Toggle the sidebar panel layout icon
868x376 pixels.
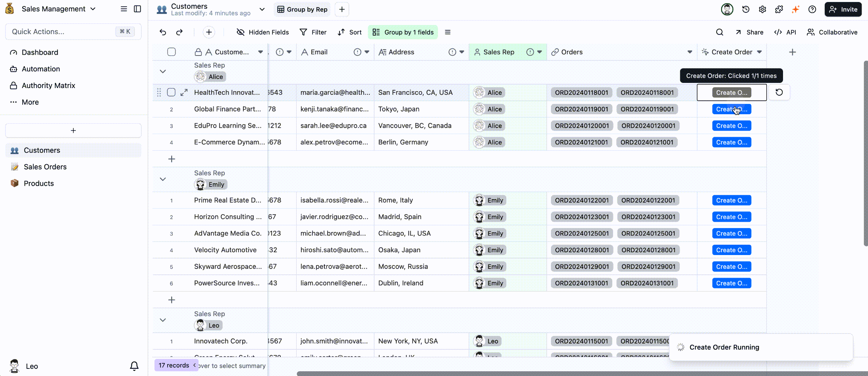[x=137, y=9]
